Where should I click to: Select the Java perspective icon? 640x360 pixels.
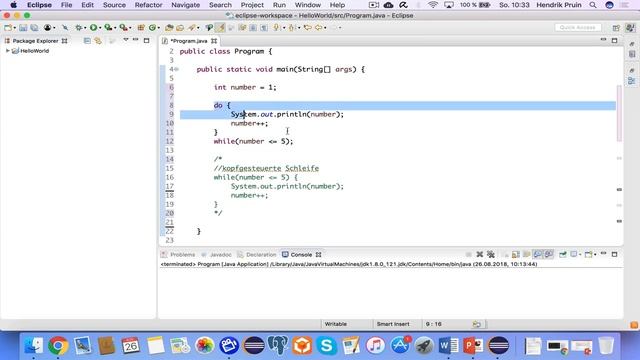(630, 28)
